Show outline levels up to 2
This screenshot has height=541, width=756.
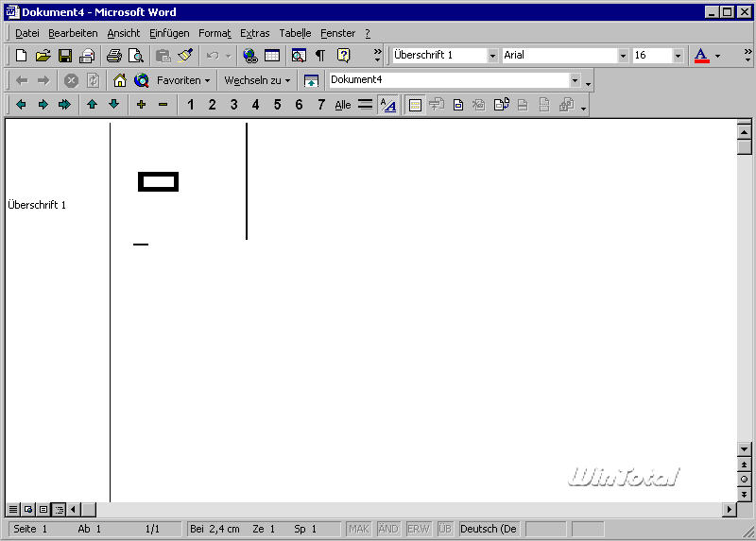coord(212,105)
